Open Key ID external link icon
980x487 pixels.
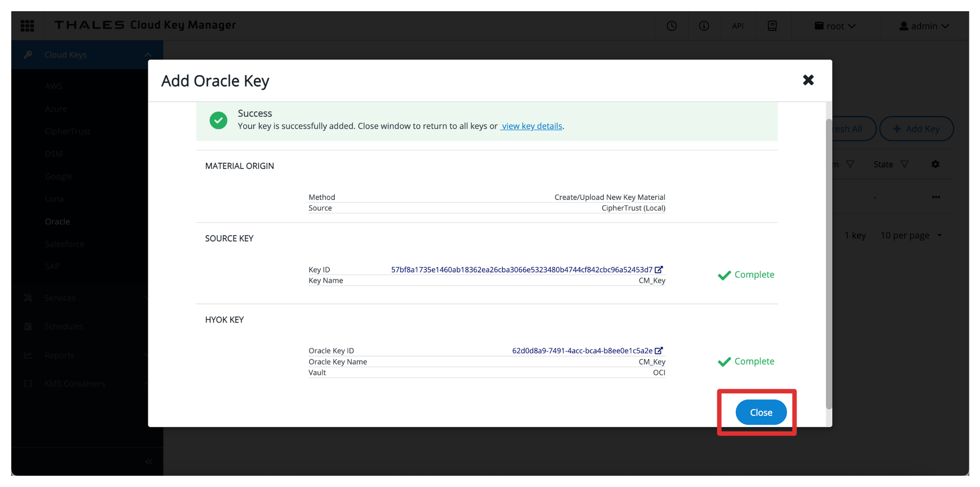(659, 270)
